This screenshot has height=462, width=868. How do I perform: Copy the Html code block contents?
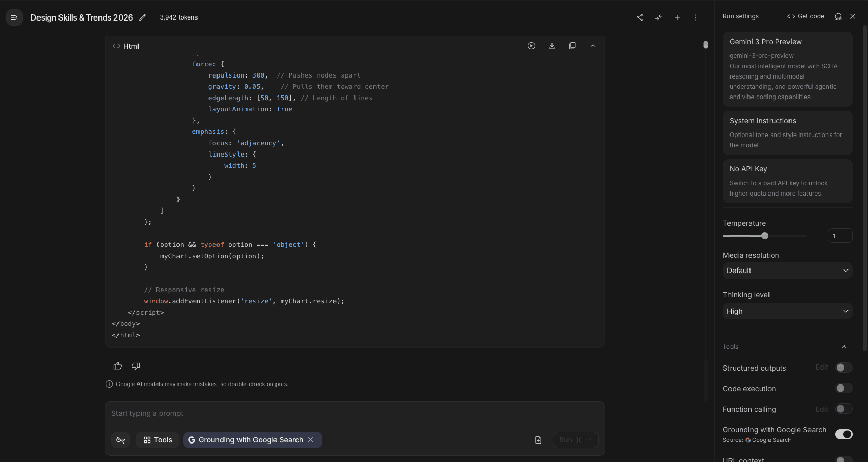coord(573,46)
